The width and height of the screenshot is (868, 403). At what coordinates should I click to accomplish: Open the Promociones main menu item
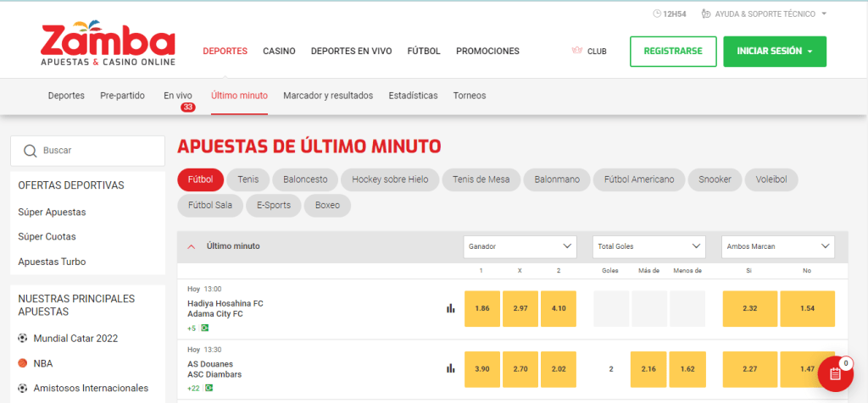point(487,51)
